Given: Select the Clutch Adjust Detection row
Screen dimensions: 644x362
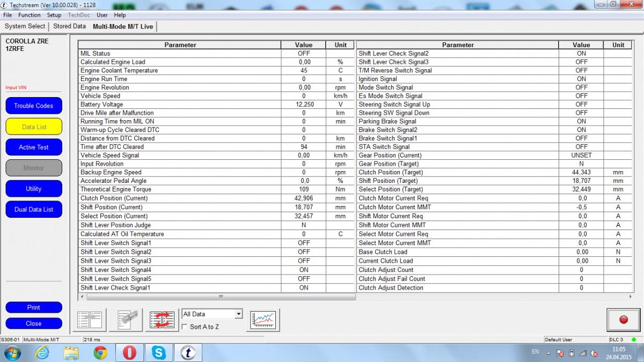Looking at the screenshot, I should tap(495, 288).
